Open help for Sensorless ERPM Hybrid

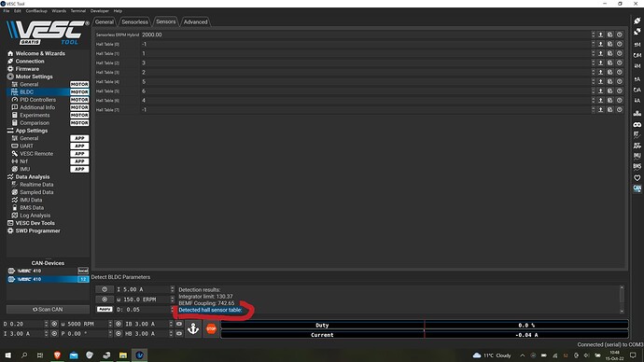click(x=620, y=35)
